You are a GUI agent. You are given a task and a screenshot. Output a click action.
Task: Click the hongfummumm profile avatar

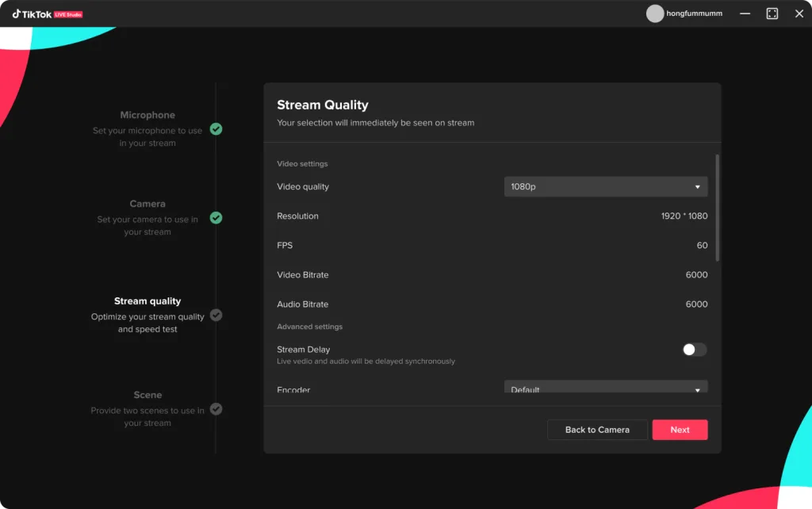pyautogui.click(x=654, y=13)
